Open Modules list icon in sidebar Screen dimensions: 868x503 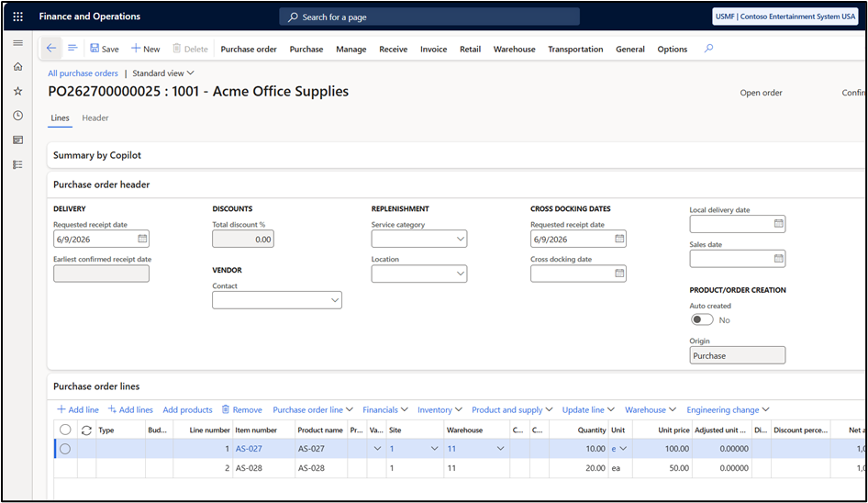click(17, 164)
